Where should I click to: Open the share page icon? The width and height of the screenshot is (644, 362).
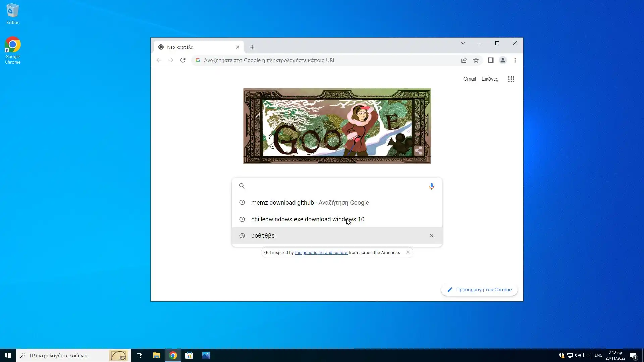pos(464,60)
